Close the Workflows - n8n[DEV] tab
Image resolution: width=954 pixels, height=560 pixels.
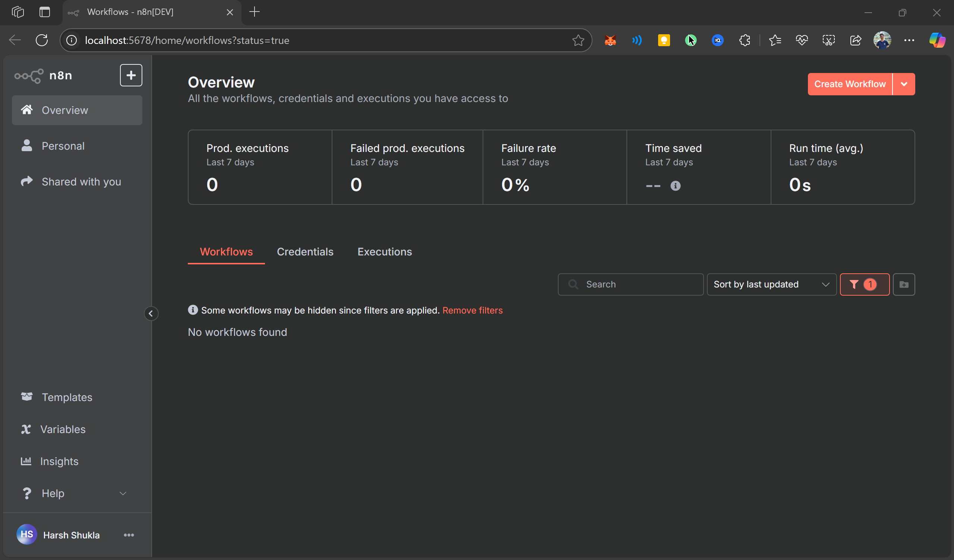(x=230, y=12)
